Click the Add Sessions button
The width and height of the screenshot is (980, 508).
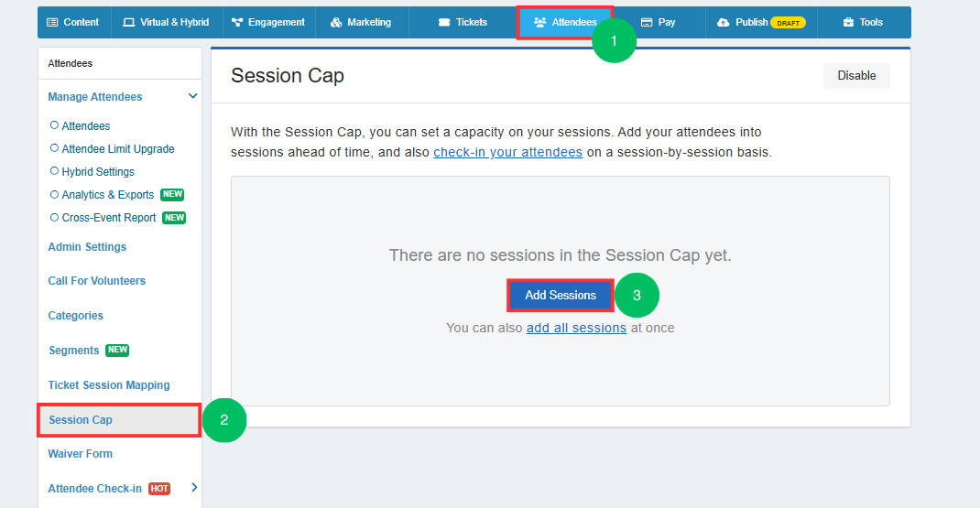[x=561, y=296]
